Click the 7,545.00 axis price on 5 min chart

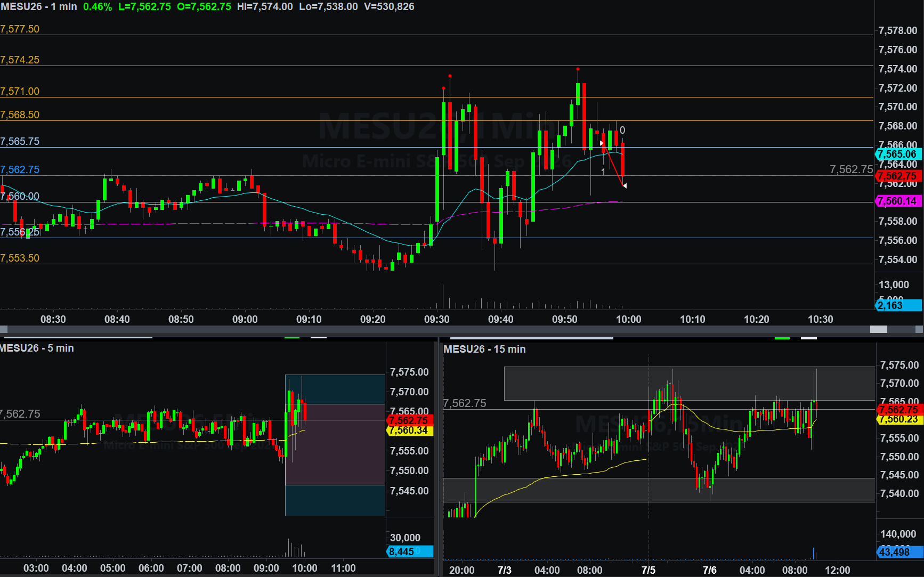pyautogui.click(x=409, y=491)
